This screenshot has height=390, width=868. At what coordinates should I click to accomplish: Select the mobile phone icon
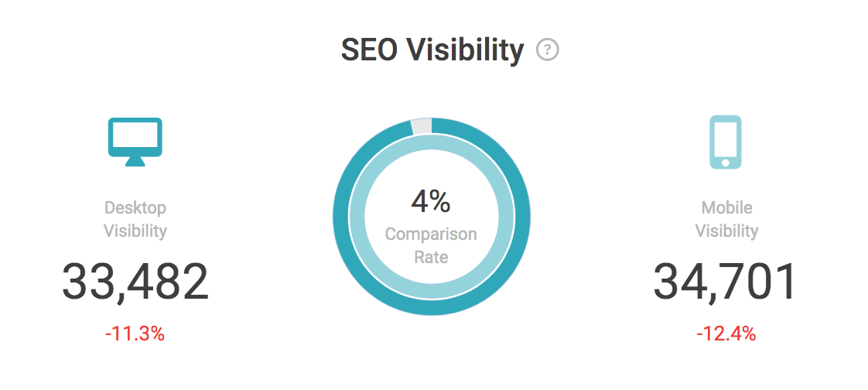click(726, 142)
